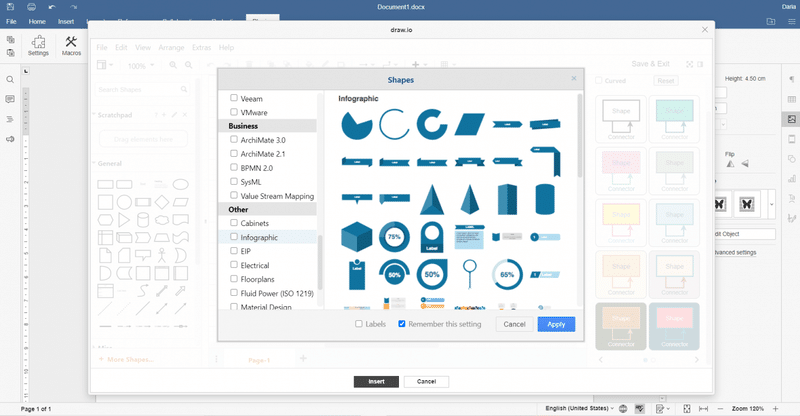This screenshot has width=800, height=416.
Task: Enable the VMware shape library checkbox
Action: [234, 111]
